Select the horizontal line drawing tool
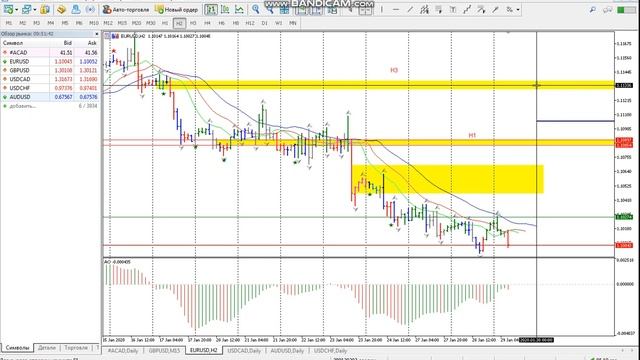Viewport: 640px width, 360px height. tap(396, 9)
